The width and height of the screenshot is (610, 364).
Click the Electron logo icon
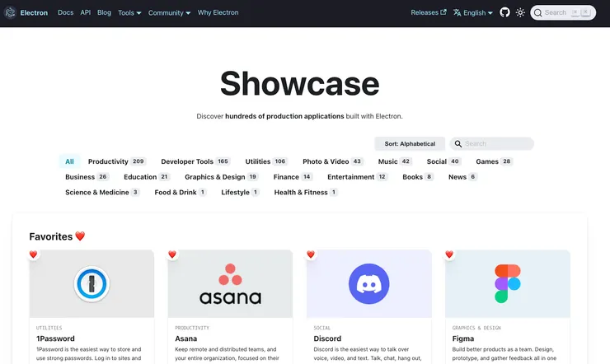tap(10, 13)
